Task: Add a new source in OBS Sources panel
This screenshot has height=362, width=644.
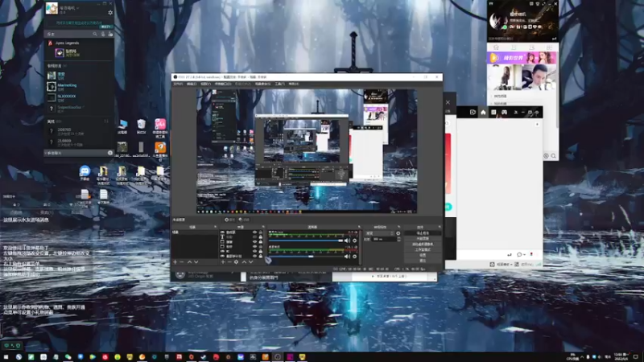Action: [223, 262]
